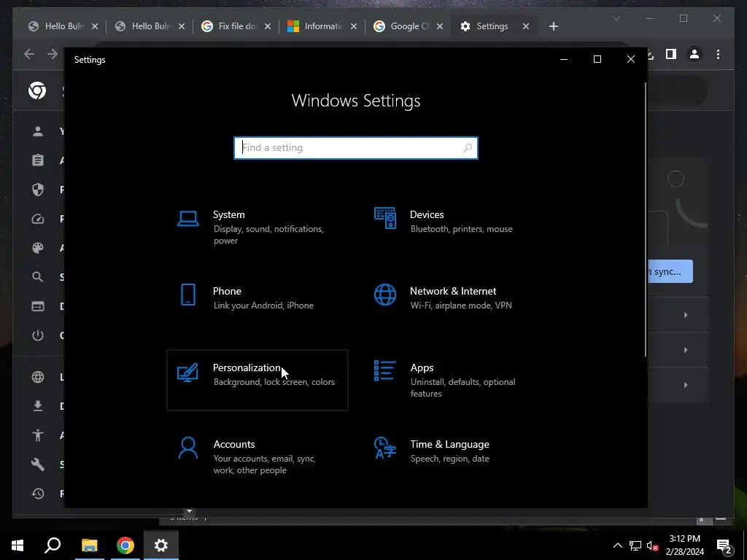Open Accounts person icon
The height and width of the screenshot is (560, 747).
187,448
